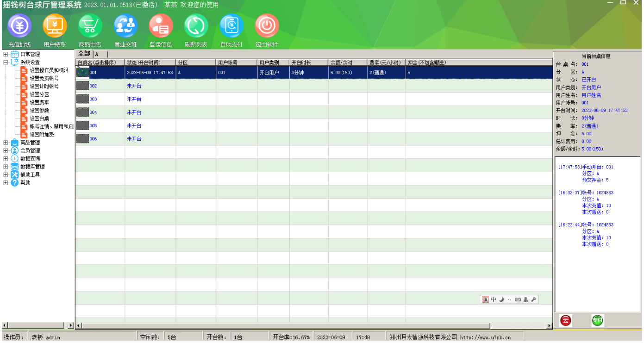
Task: Toggle IME moon half/full-width icon
Action: pos(501,299)
